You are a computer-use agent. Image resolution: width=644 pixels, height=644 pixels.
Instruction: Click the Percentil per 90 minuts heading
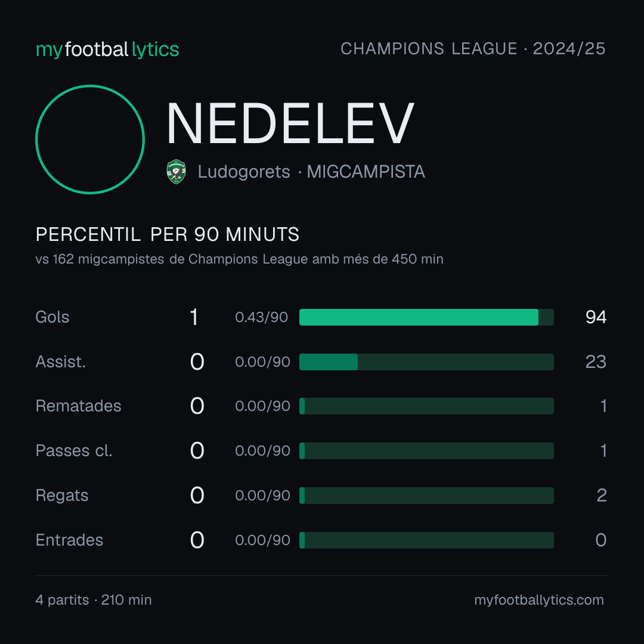click(167, 234)
